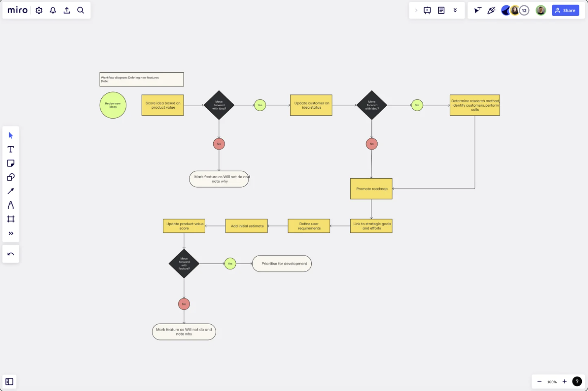Expand the top toolbar double chevron

click(455, 10)
